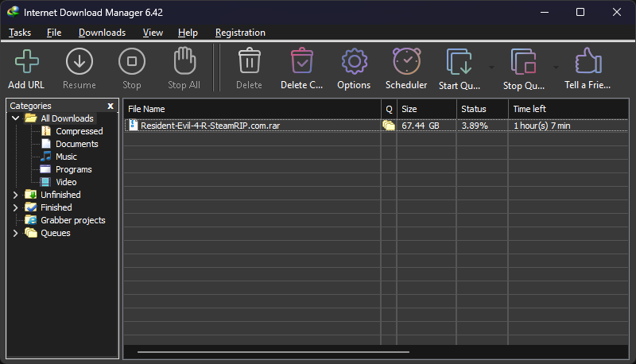
Task: Sort by Q column header
Action: click(389, 109)
